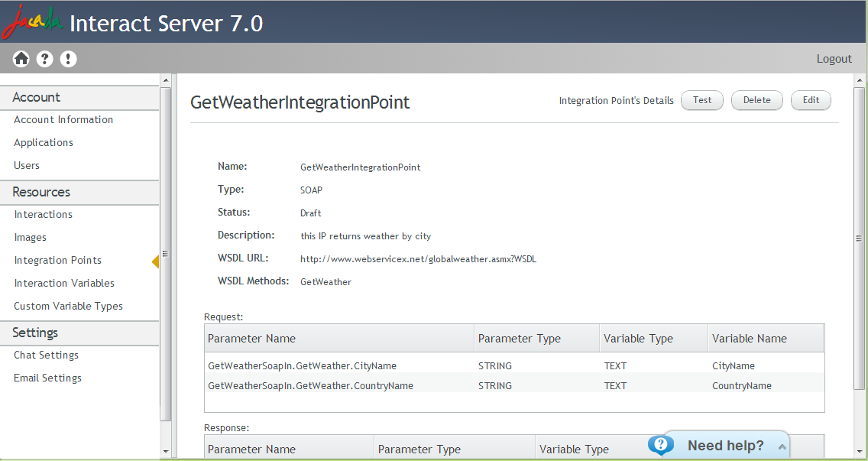Click the Draft status value

pos(310,213)
